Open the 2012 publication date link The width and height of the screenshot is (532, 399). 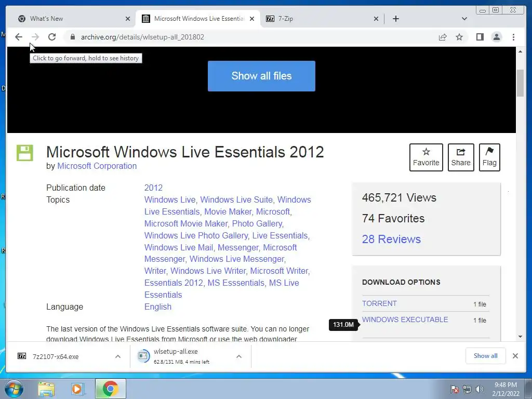tap(153, 188)
